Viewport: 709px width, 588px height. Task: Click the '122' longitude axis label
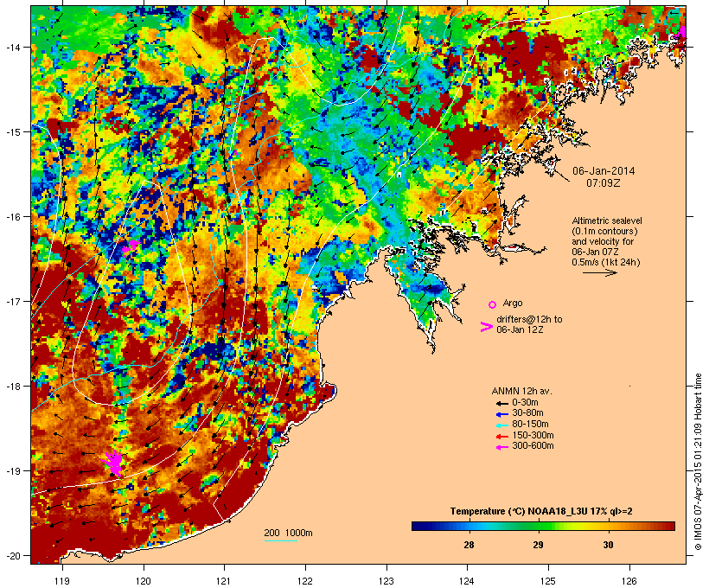pyautogui.click(x=305, y=581)
